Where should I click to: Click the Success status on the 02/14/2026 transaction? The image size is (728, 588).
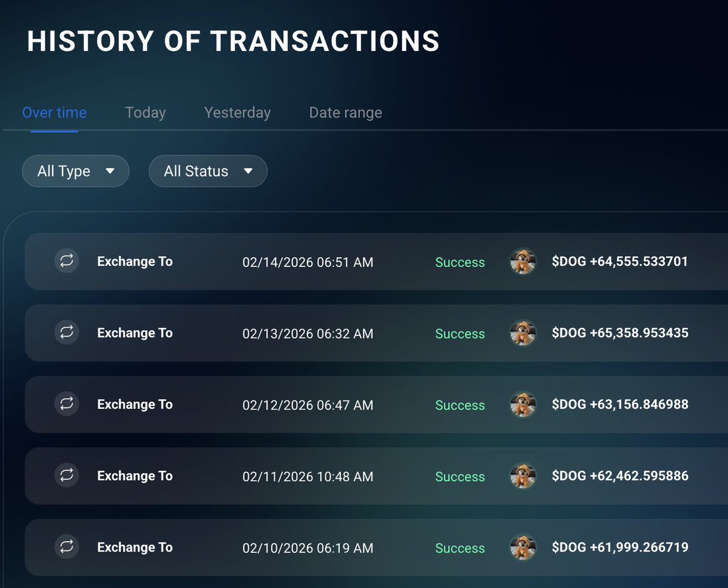click(460, 262)
